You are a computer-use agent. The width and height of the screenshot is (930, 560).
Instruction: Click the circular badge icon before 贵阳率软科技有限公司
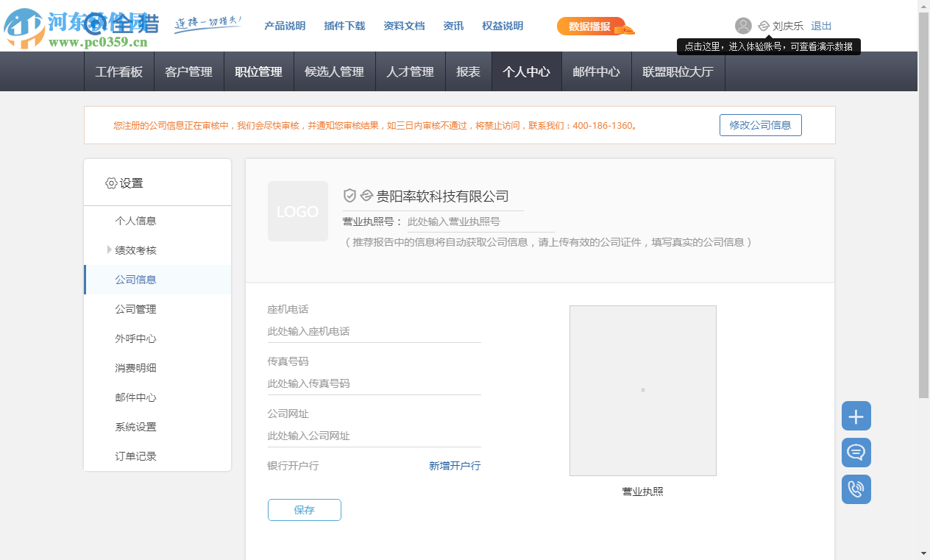pos(366,196)
